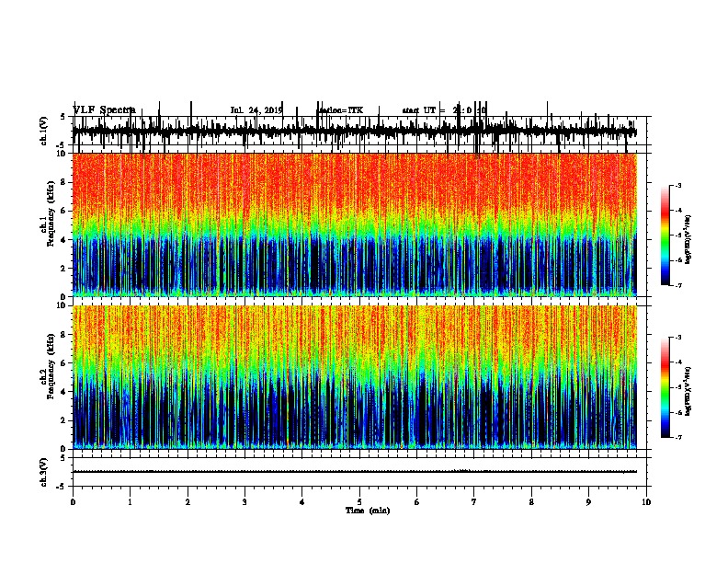Select the ch.3(V) axis label

point(44,472)
